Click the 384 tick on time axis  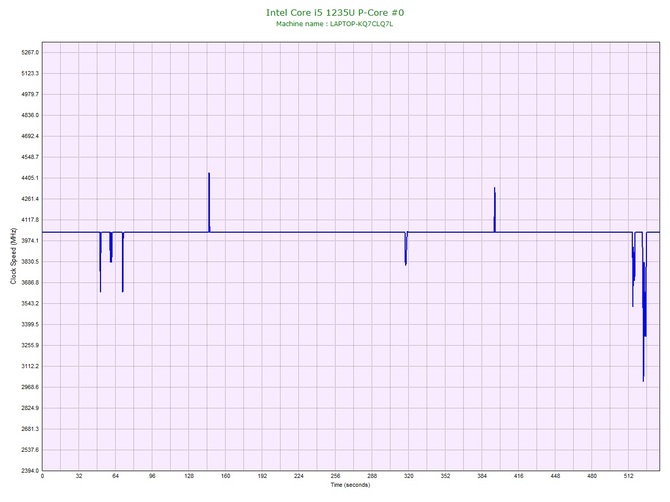click(x=482, y=476)
